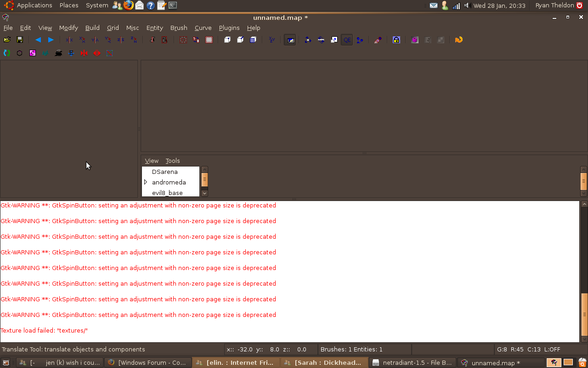Change views with the XYZ icon
Viewport: 588px width, 368px height.
271,40
